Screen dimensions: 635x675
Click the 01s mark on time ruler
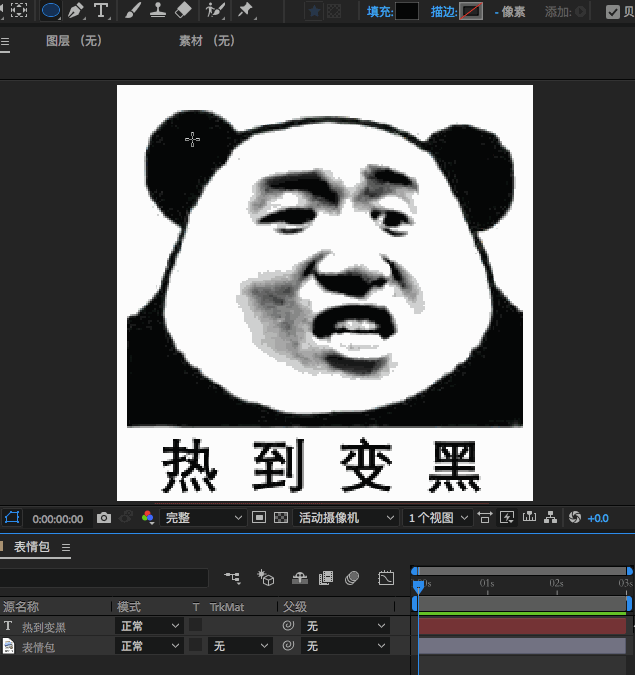[x=487, y=584]
